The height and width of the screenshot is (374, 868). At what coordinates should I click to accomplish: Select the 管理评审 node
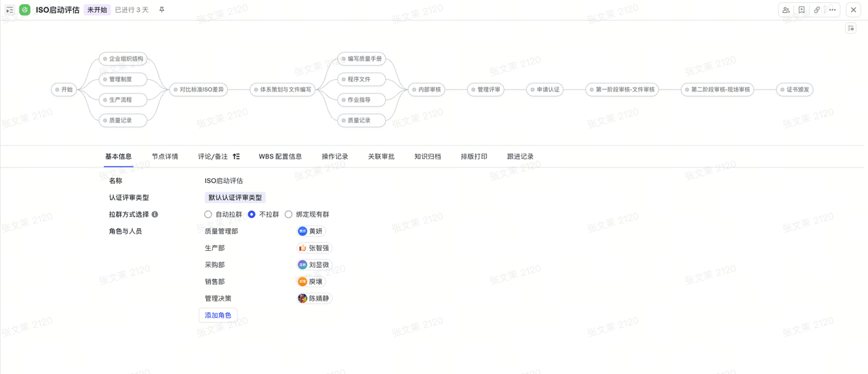point(486,89)
